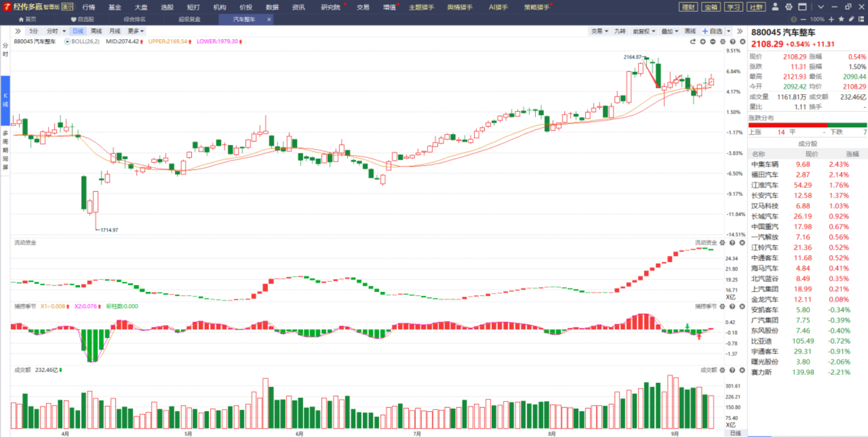The image size is (868, 437).
Task: Click the plus circle icon above main chart
Action: pos(703,42)
